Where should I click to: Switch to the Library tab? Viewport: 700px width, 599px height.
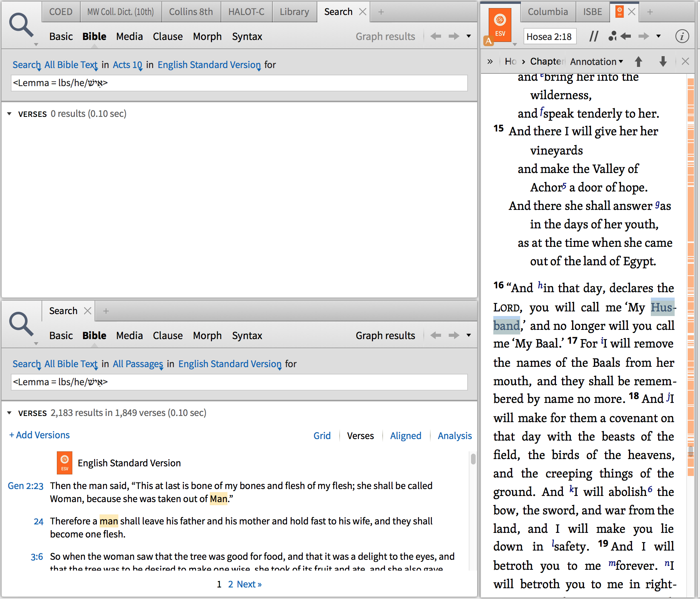[294, 12]
